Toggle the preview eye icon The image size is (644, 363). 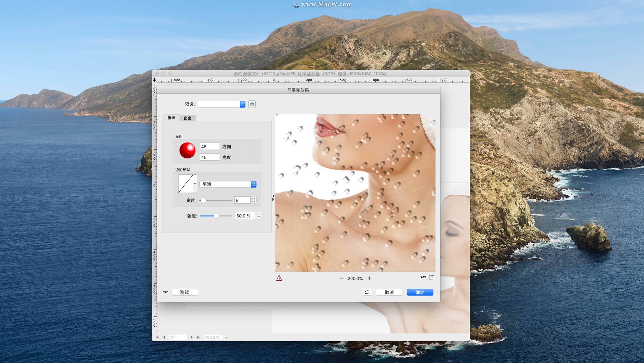point(165,292)
